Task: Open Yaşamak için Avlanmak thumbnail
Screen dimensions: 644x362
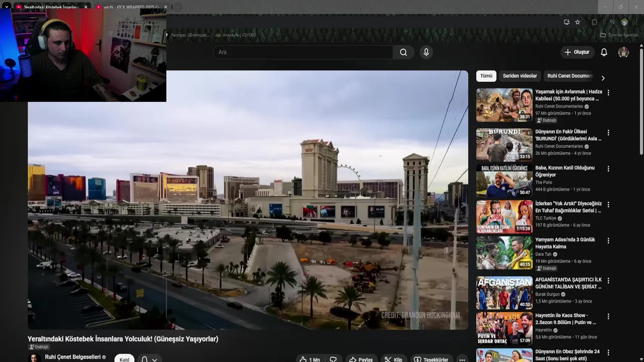Action: point(504,105)
